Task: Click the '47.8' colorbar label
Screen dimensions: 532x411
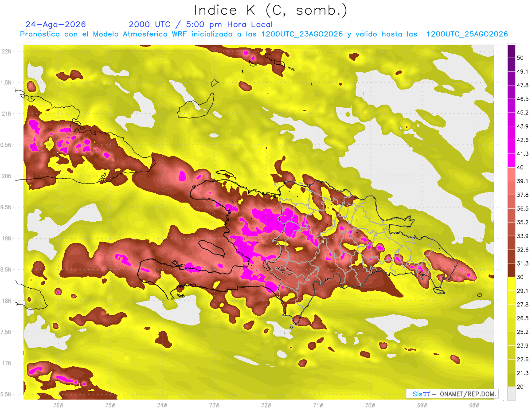Action: point(523,86)
